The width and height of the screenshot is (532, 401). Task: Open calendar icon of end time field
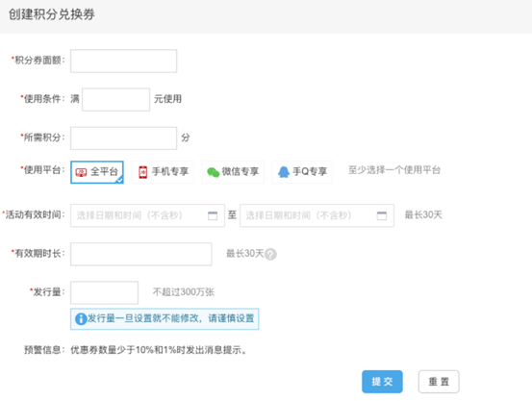tap(382, 215)
